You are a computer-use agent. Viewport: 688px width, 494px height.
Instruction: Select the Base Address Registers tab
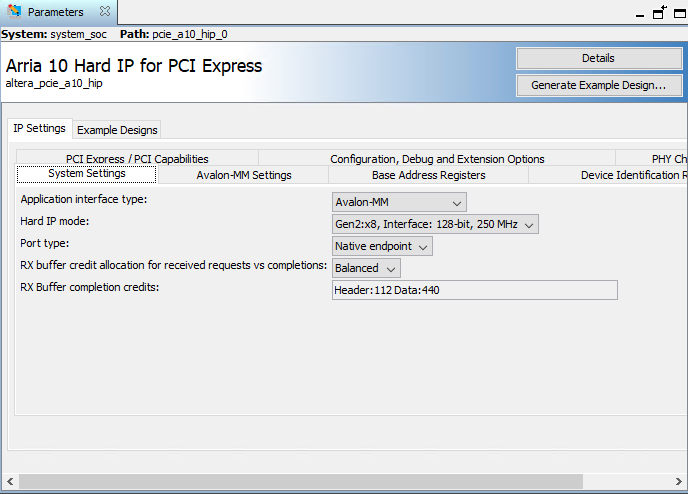(x=429, y=175)
